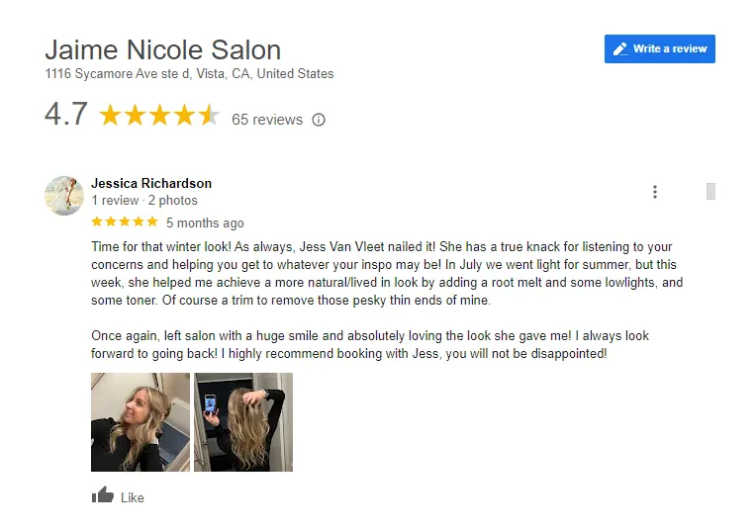
Task: Click the review paragraph starting 'Once again'
Action: click(x=370, y=344)
